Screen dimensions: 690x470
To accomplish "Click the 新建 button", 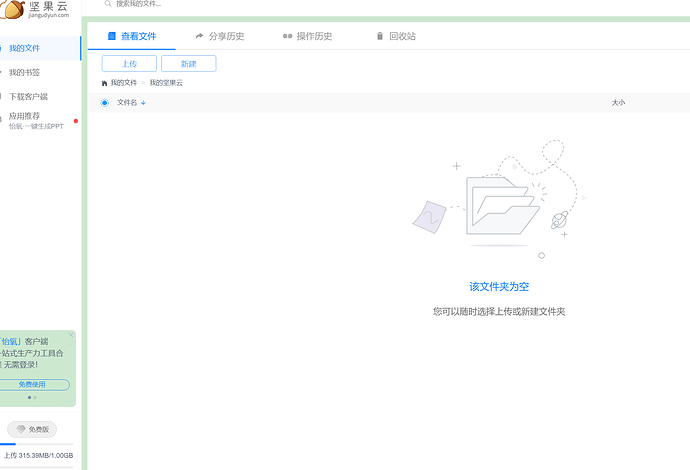I will [188, 63].
